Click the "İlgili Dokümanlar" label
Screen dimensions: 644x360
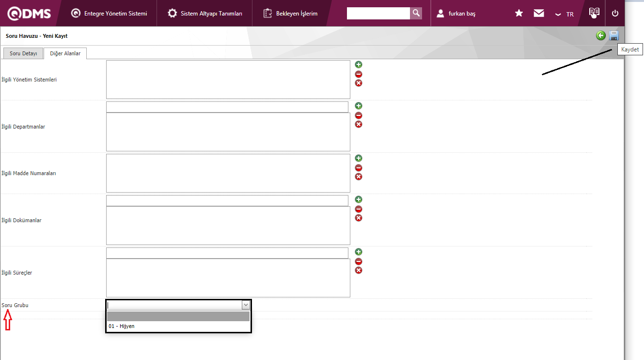pos(21,220)
